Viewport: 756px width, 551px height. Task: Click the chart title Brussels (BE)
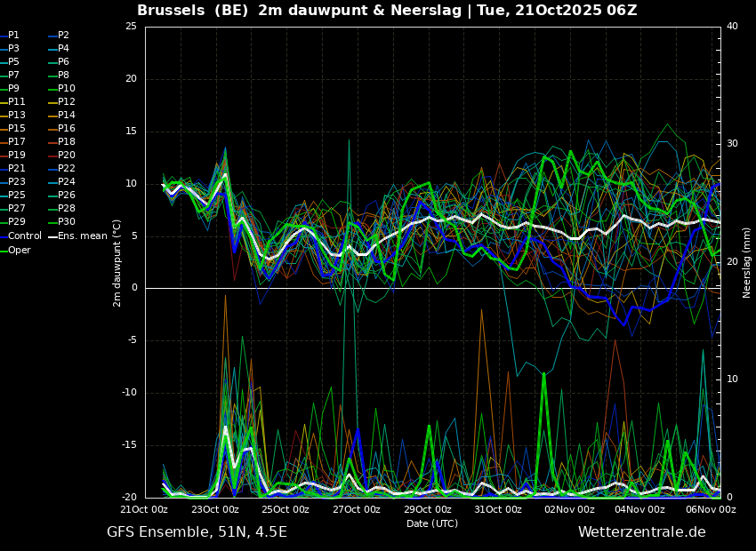(191, 11)
